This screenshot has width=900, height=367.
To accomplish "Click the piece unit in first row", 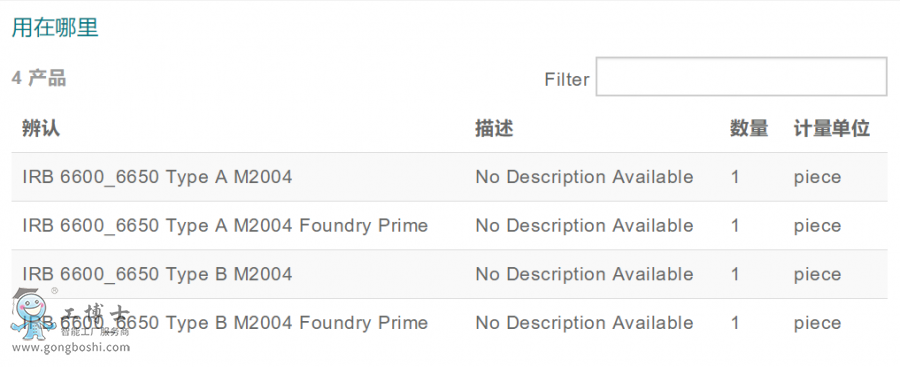I will click(817, 177).
